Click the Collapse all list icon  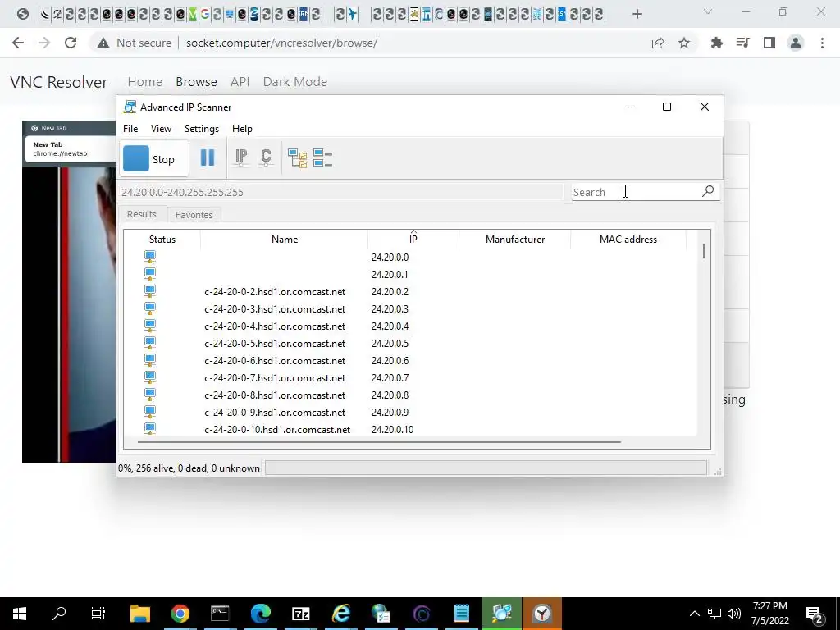click(x=322, y=158)
